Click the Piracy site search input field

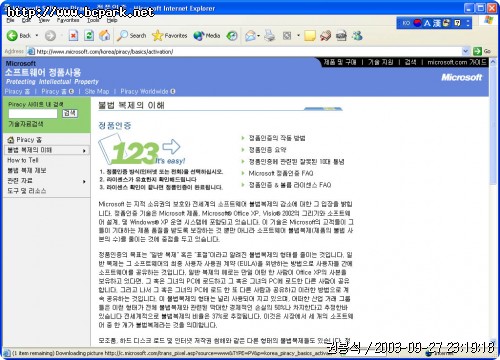tap(33, 113)
